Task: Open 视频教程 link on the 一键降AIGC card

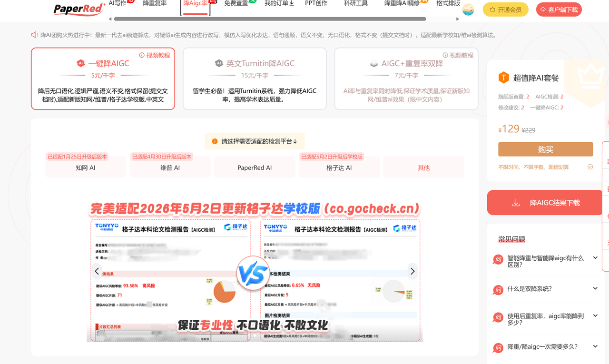Action: coord(155,55)
